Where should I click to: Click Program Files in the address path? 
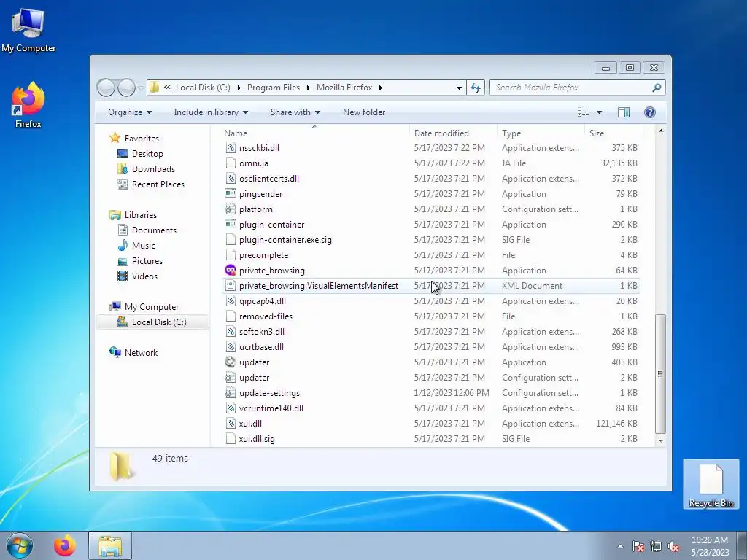pyautogui.click(x=274, y=87)
